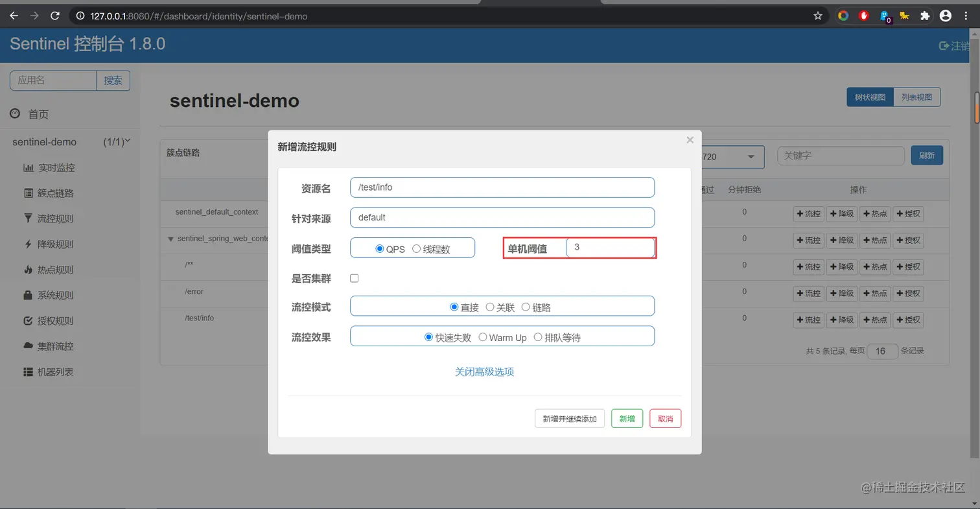Open 降级规则 in the sidebar
Screen dimensions: 980x509
(x=49, y=244)
